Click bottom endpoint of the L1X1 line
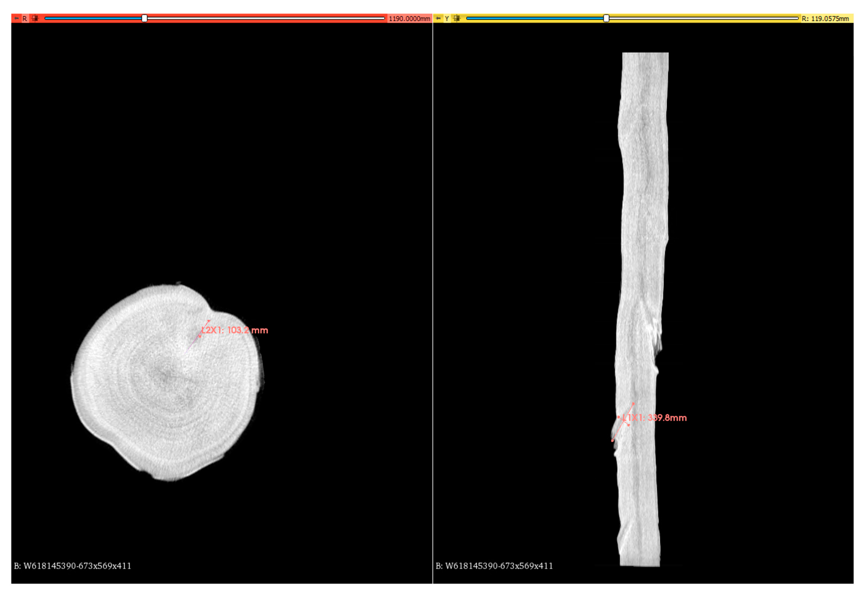This screenshot has width=868, height=594. [612, 441]
